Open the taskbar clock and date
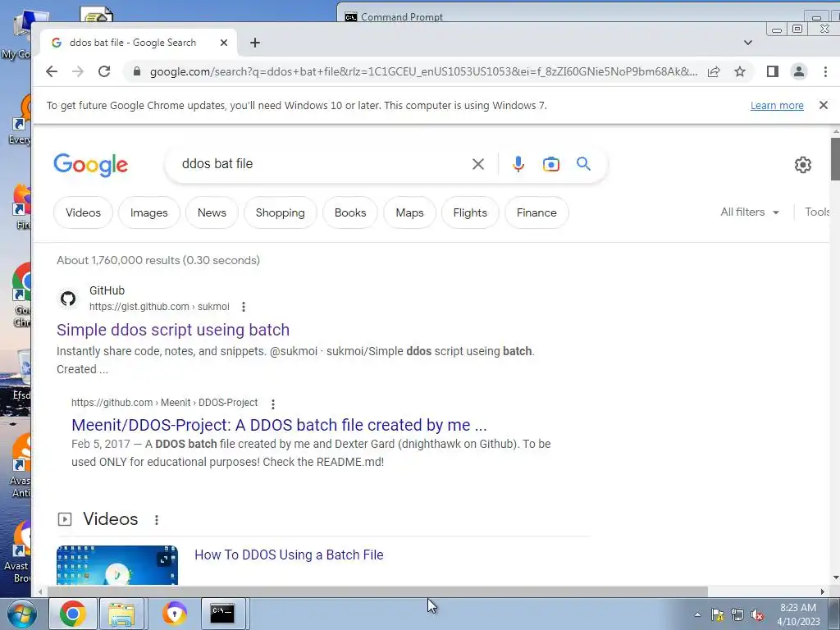This screenshot has height=630, width=840. pos(798,614)
